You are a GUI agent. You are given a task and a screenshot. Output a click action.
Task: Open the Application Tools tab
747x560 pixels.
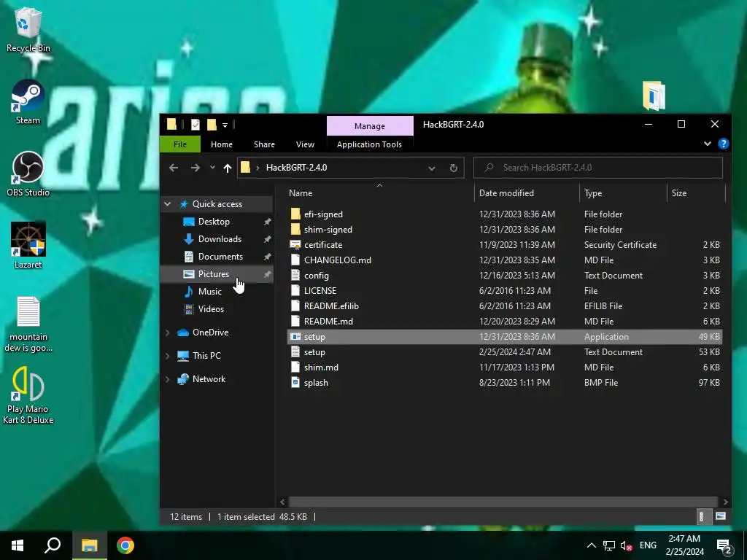coord(369,144)
